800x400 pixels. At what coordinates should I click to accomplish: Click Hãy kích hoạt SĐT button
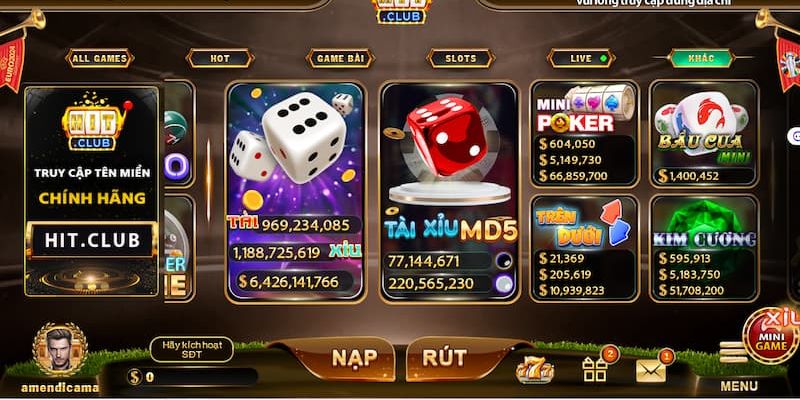coord(192,349)
